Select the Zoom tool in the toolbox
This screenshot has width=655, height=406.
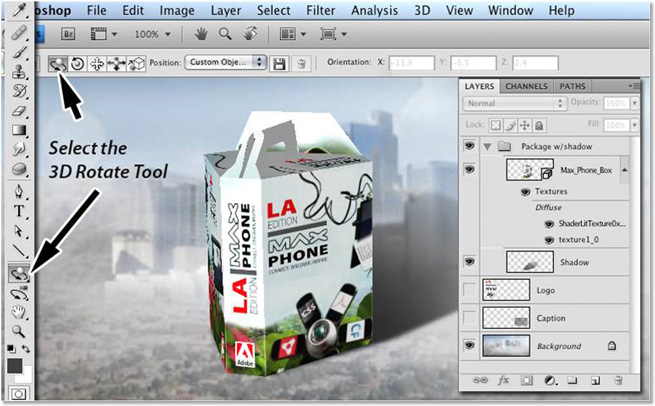tap(19, 331)
